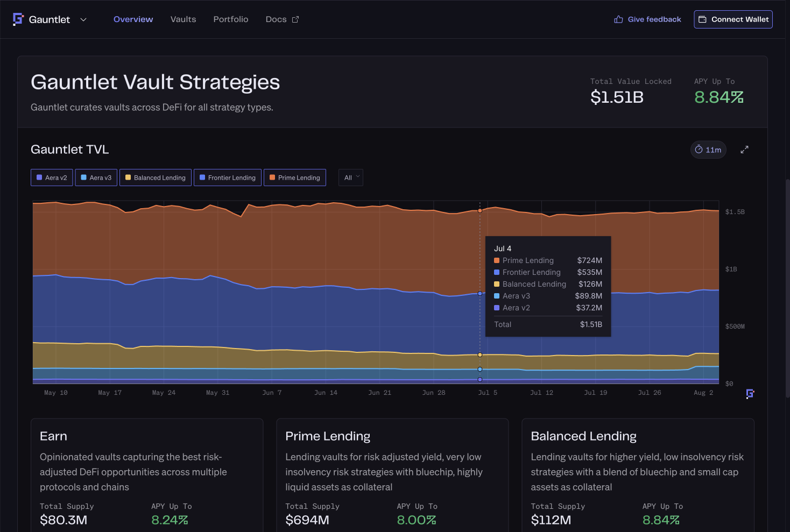Click the $724M Prime Lending tooltip value
Screen dimensions: 790x532
point(590,260)
